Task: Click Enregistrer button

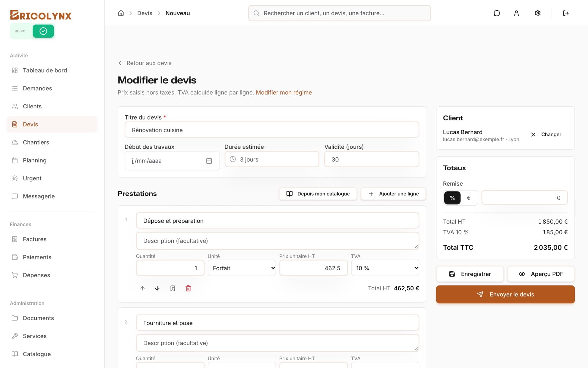Action: [470, 274]
